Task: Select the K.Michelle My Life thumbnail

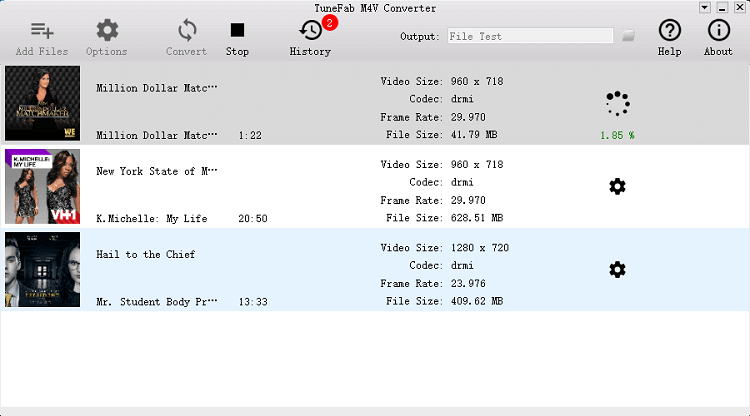Action: pos(43,186)
